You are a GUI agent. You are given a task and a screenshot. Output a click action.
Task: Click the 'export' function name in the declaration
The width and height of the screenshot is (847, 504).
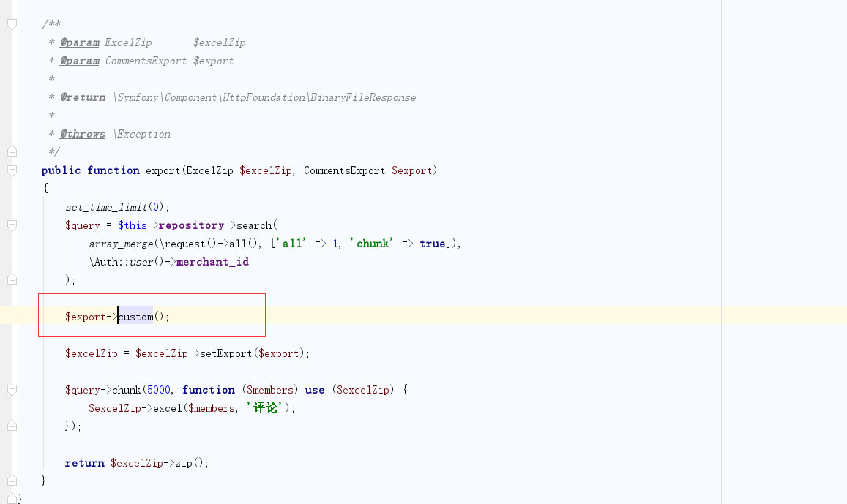pyautogui.click(x=163, y=170)
